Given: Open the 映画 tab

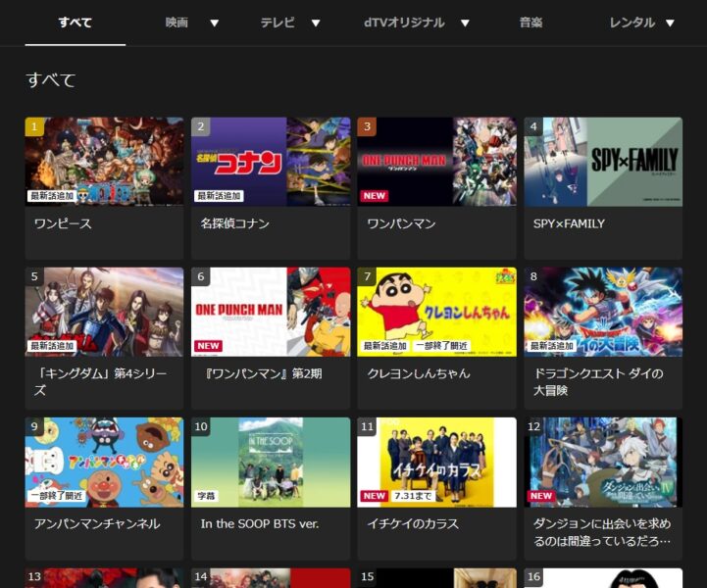Looking at the screenshot, I should coord(177,23).
